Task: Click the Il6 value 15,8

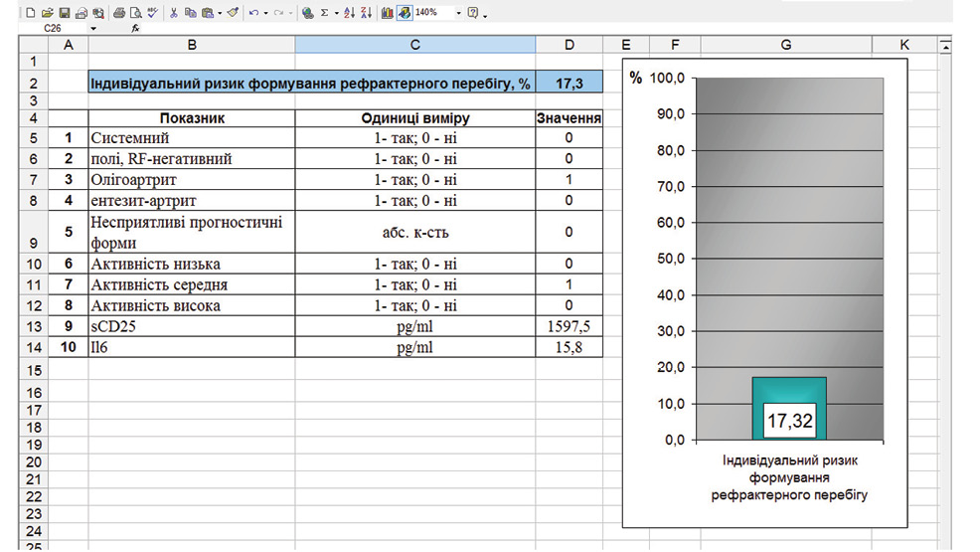Action: tap(569, 347)
